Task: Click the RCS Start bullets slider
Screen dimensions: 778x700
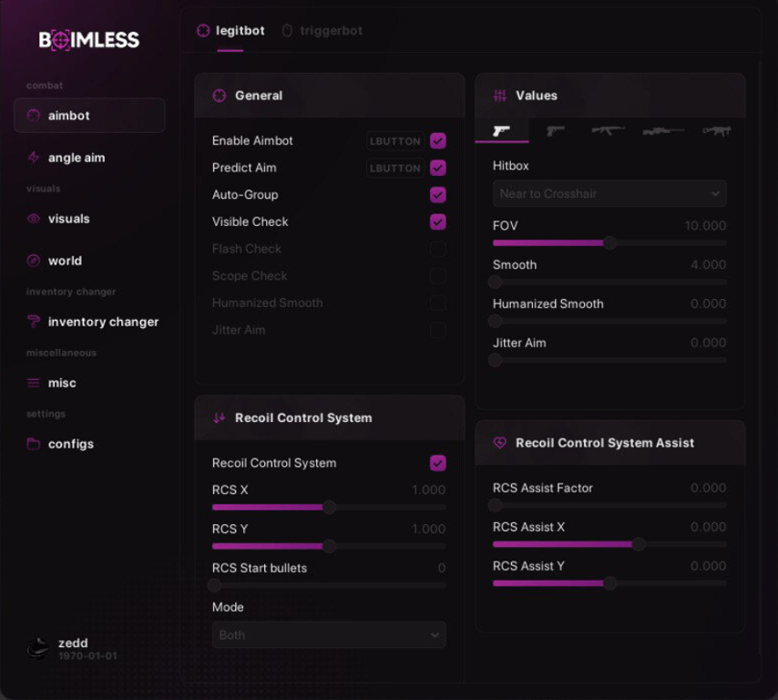Action: point(329,585)
